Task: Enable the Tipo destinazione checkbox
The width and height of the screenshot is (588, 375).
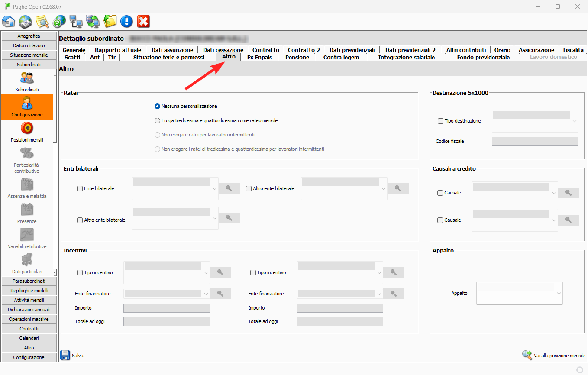Action: [440, 121]
